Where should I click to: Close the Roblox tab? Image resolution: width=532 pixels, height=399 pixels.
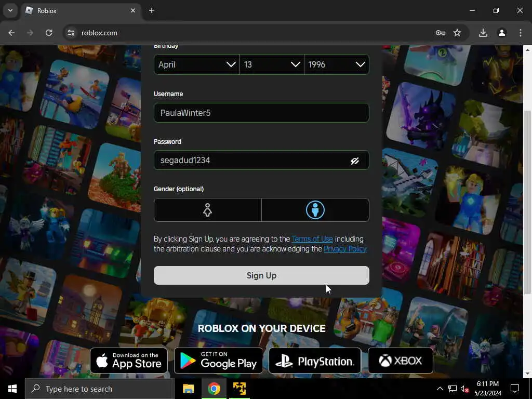pyautogui.click(x=133, y=10)
